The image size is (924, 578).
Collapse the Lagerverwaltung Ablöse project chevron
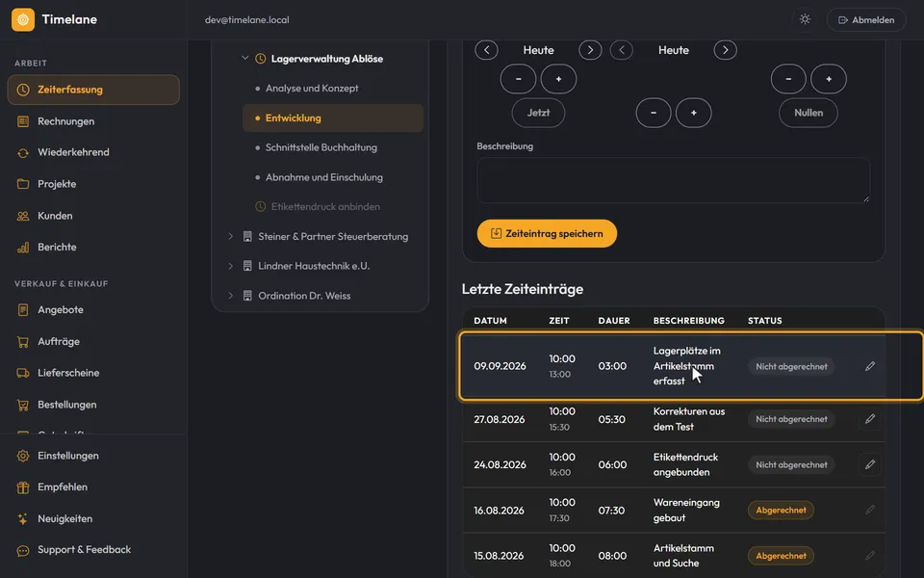tap(245, 59)
